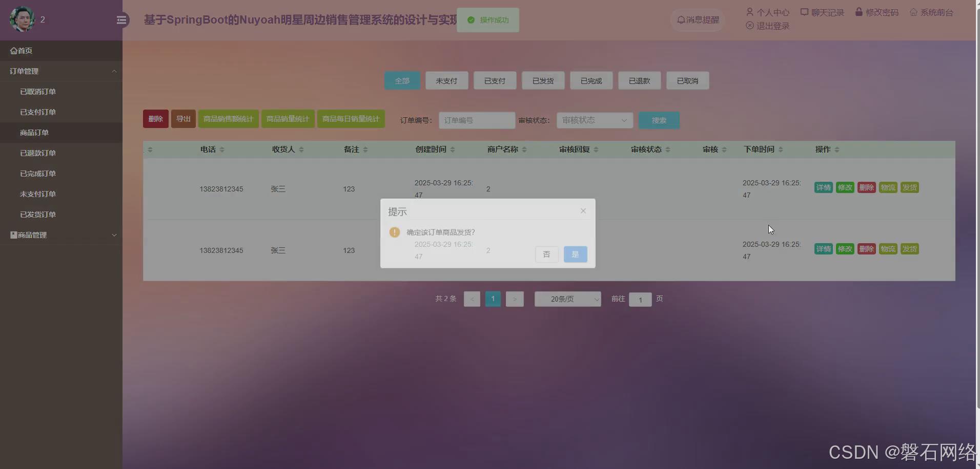Collapse the 订单管理 sidebar section

click(114, 71)
